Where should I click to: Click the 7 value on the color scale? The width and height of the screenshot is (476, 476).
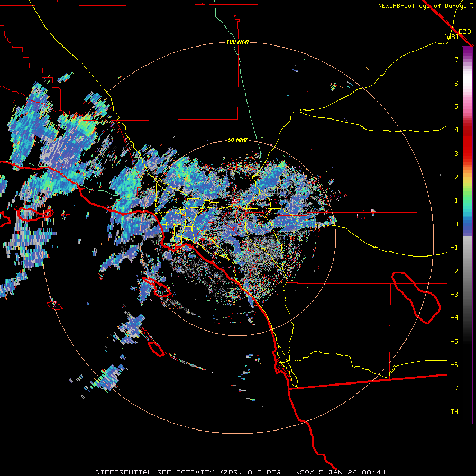[x=456, y=60]
